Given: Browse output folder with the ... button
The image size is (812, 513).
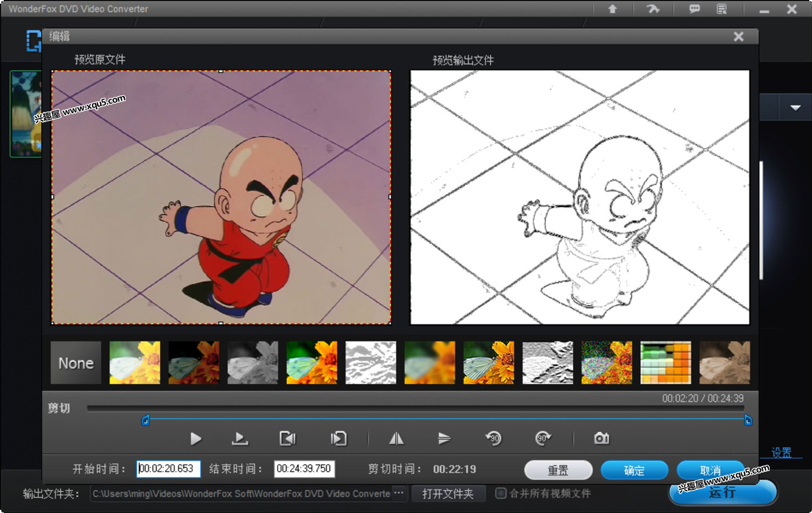Looking at the screenshot, I should point(399,493).
